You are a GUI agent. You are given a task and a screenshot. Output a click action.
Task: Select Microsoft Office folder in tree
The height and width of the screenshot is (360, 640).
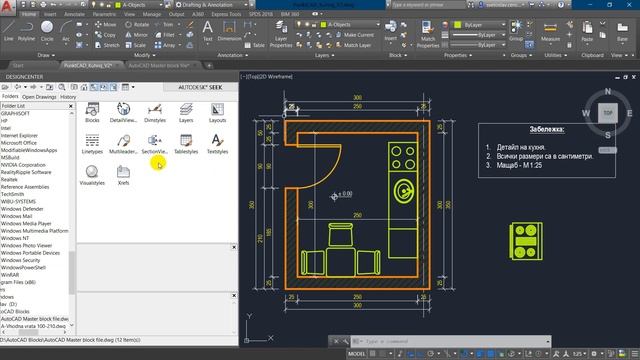(x=19, y=143)
